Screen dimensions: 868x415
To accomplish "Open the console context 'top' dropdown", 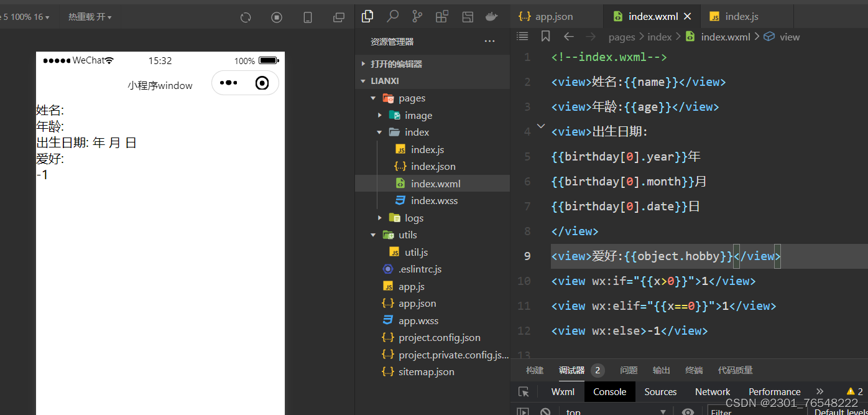I will coord(616,412).
